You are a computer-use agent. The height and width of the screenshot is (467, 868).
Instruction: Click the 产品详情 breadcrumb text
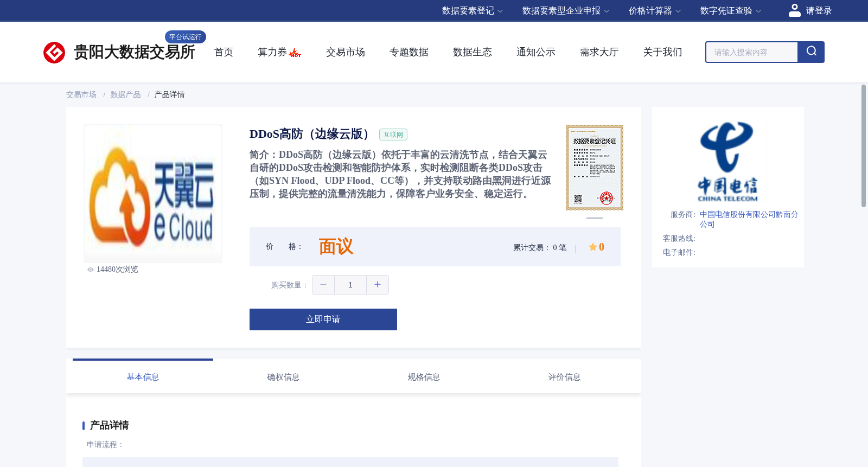tap(170, 95)
